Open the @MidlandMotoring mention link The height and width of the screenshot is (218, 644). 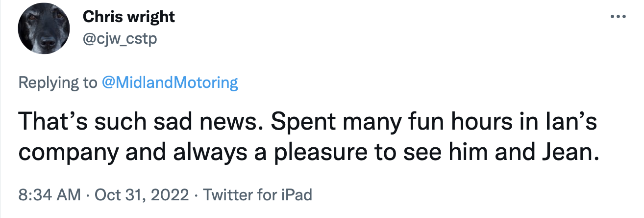tap(170, 82)
